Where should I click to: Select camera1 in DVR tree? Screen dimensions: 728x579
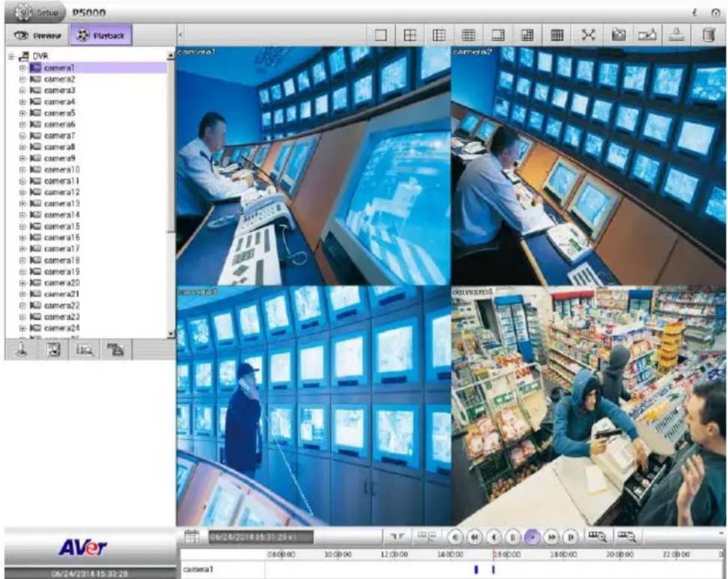point(59,68)
